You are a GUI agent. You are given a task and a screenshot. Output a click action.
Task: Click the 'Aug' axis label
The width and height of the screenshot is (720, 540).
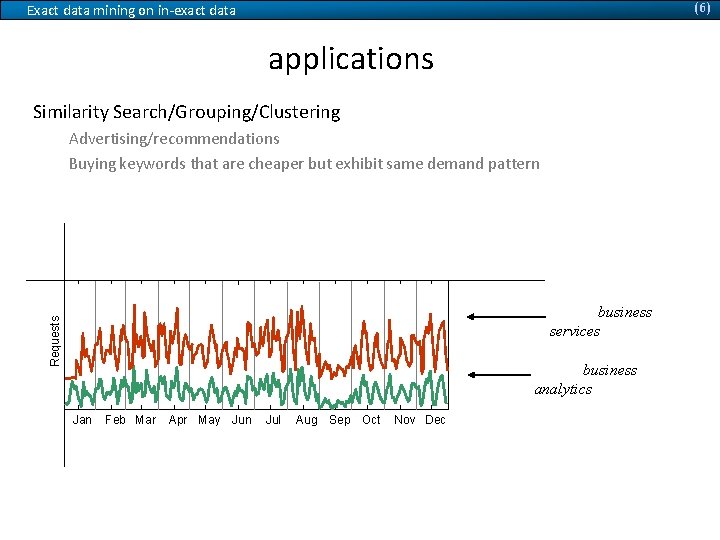click(x=306, y=420)
